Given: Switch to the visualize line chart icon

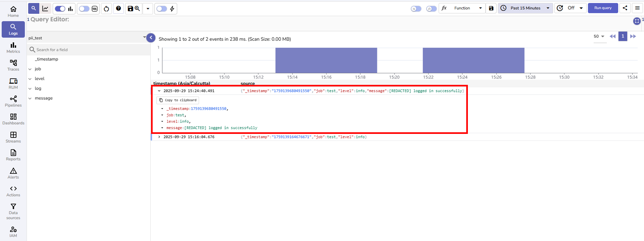Looking at the screenshot, I should click(x=45, y=9).
